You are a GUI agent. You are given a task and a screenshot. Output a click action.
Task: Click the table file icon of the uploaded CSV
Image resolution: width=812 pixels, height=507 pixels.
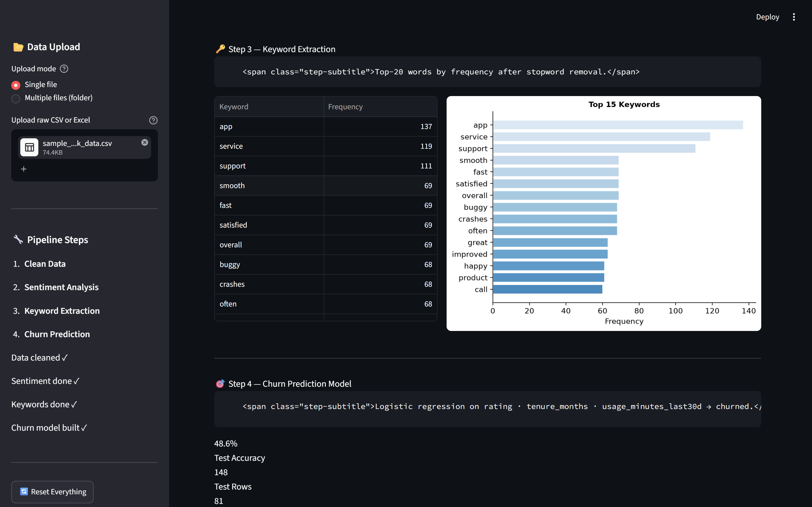[29, 147]
